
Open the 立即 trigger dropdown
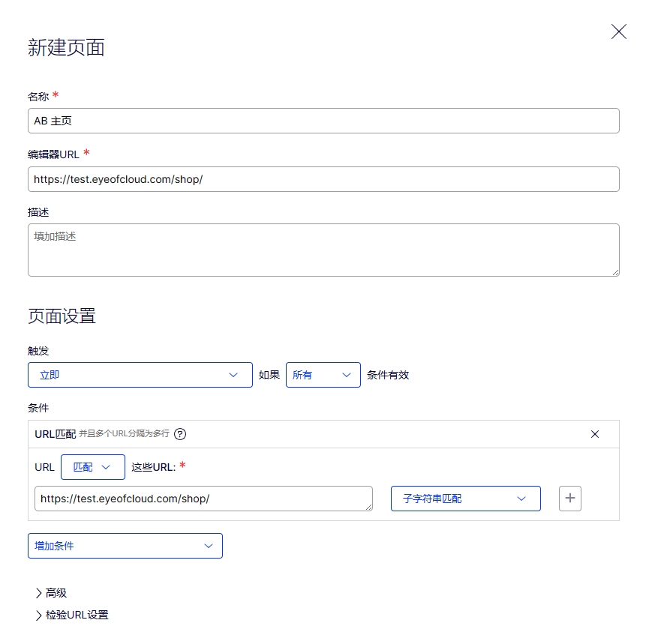point(140,375)
